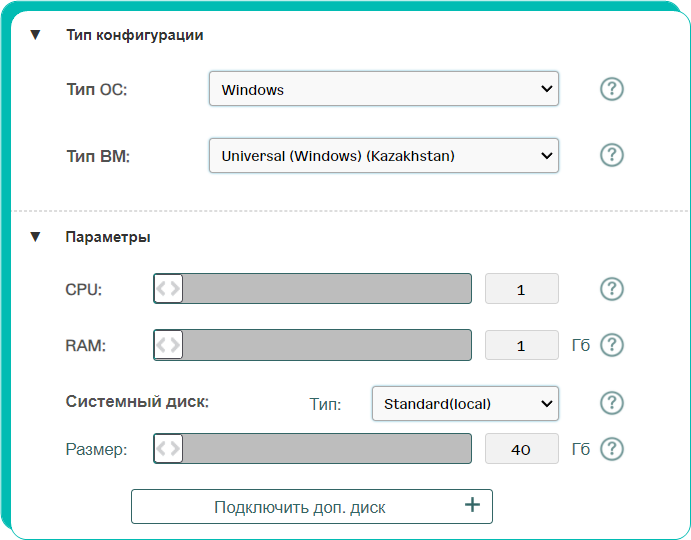Open the CPU help question mark
The width and height of the screenshot is (691, 540).
point(612,289)
